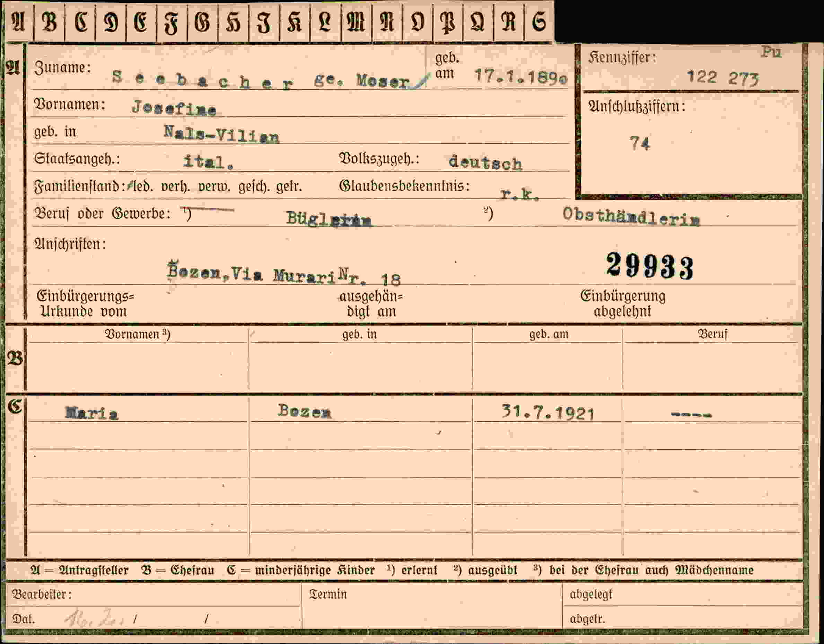The height and width of the screenshot is (644, 824).
Task: Click the 'Familienstand:' label
Action: (x=80, y=187)
